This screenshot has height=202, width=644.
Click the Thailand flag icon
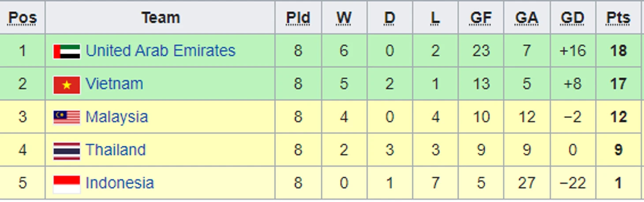point(67,150)
